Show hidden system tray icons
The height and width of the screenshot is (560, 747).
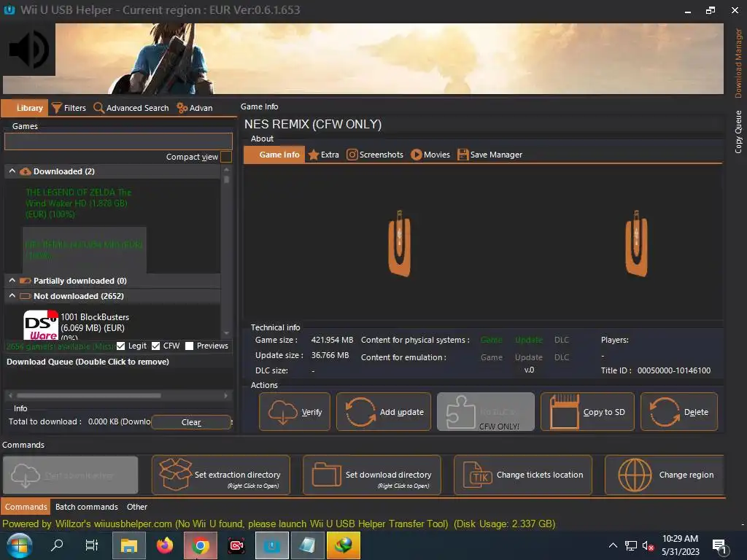613,545
